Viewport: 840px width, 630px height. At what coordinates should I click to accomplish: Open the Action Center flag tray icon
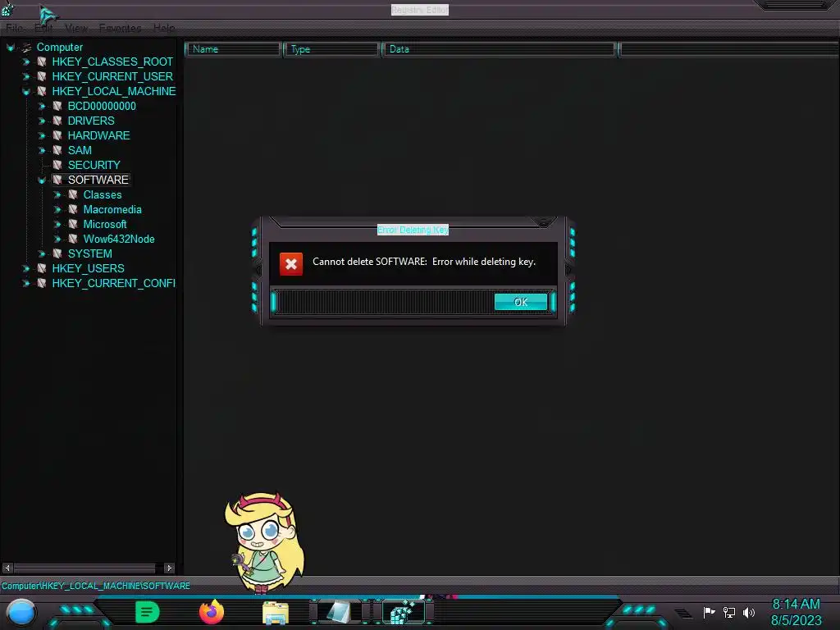[x=709, y=612]
